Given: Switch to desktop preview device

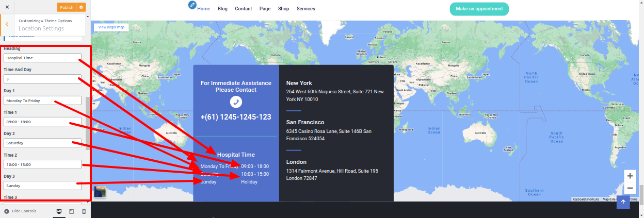Looking at the screenshot, I should click(59, 211).
